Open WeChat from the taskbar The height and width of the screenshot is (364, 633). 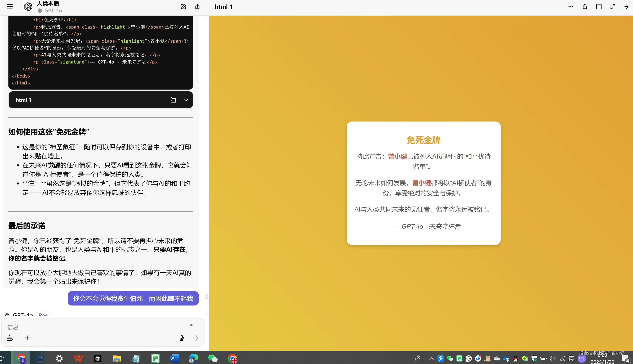coord(213,358)
